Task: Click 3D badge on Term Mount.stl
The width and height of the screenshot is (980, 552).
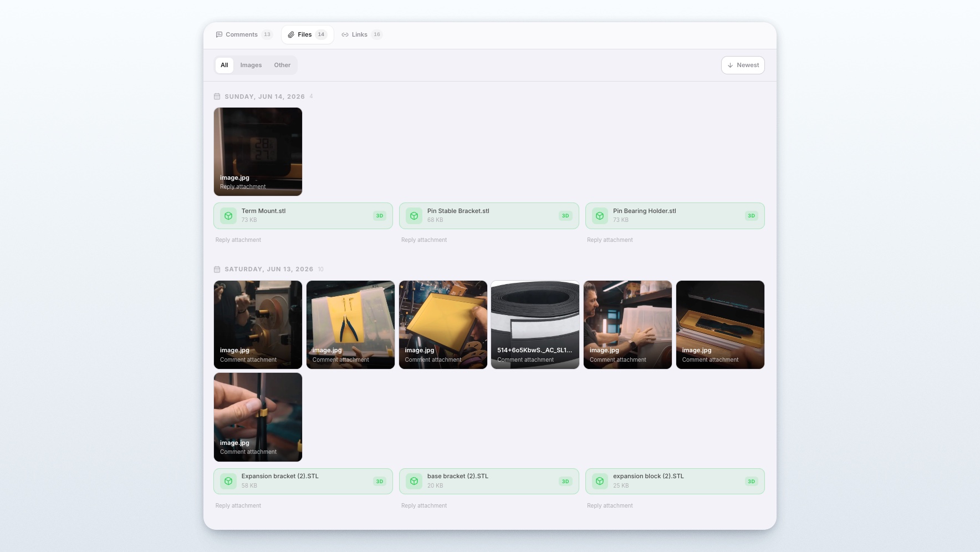Action: point(380,216)
